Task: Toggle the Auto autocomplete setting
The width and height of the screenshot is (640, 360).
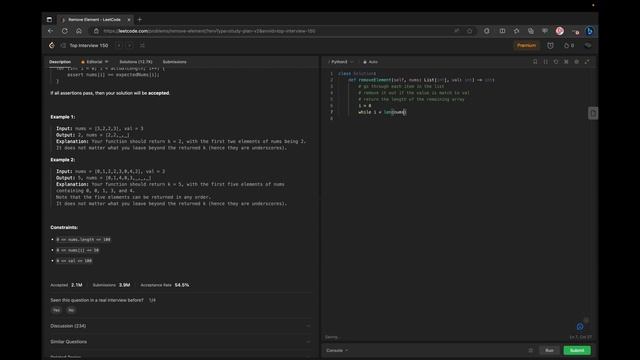Action: click(x=371, y=62)
